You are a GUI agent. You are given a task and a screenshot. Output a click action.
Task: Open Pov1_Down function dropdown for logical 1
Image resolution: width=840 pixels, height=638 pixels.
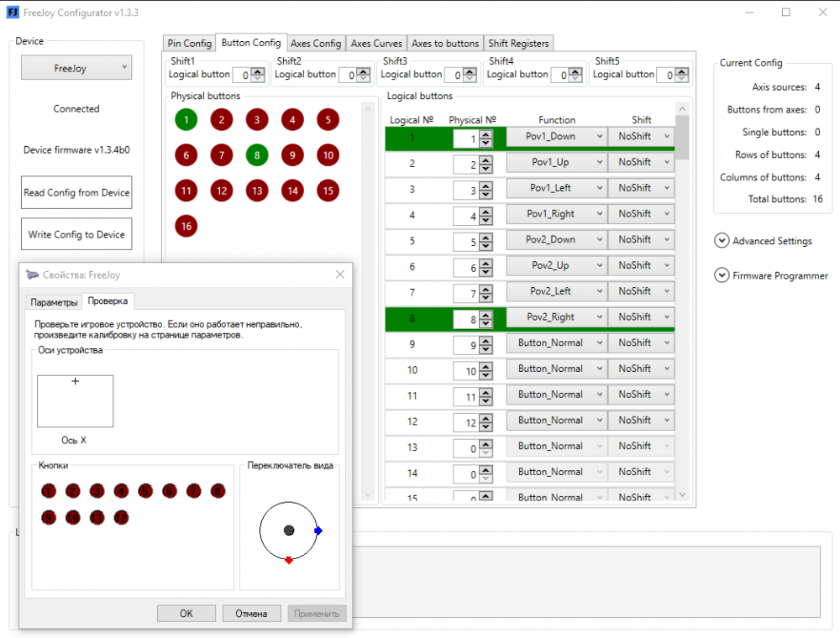coord(556,137)
